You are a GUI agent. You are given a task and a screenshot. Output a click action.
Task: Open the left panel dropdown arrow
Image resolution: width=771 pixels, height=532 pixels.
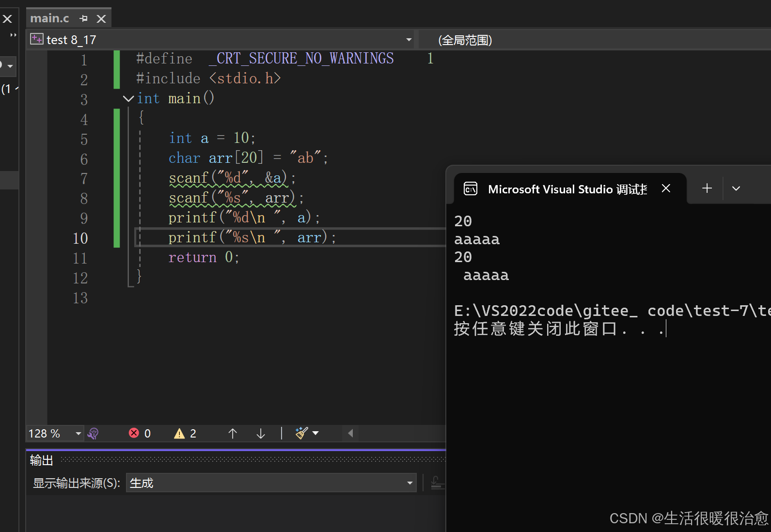[x=10, y=66]
